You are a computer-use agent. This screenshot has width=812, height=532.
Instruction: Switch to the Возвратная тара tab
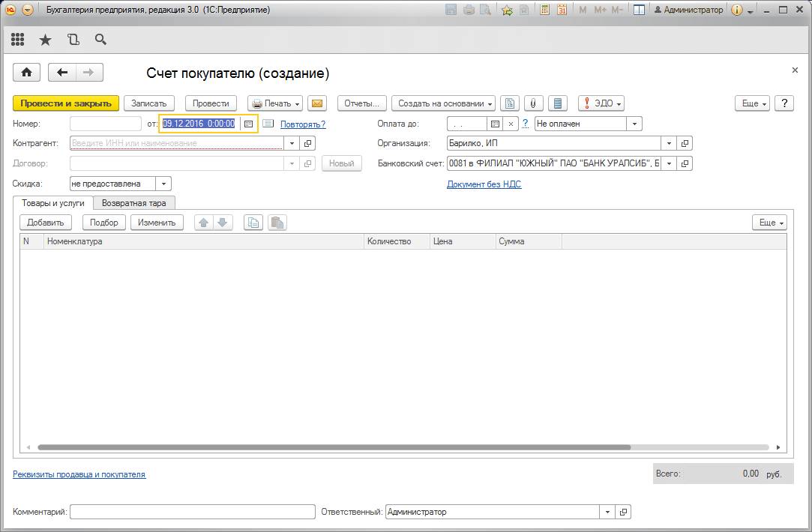click(134, 202)
